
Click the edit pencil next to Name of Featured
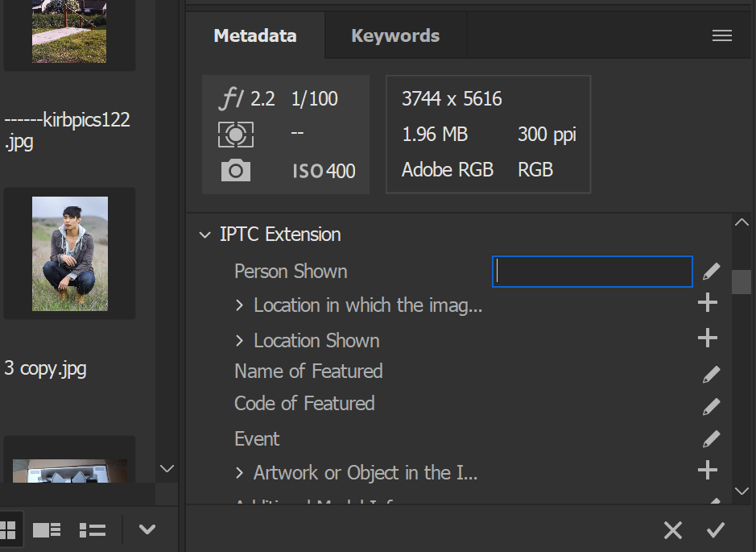pyautogui.click(x=711, y=373)
